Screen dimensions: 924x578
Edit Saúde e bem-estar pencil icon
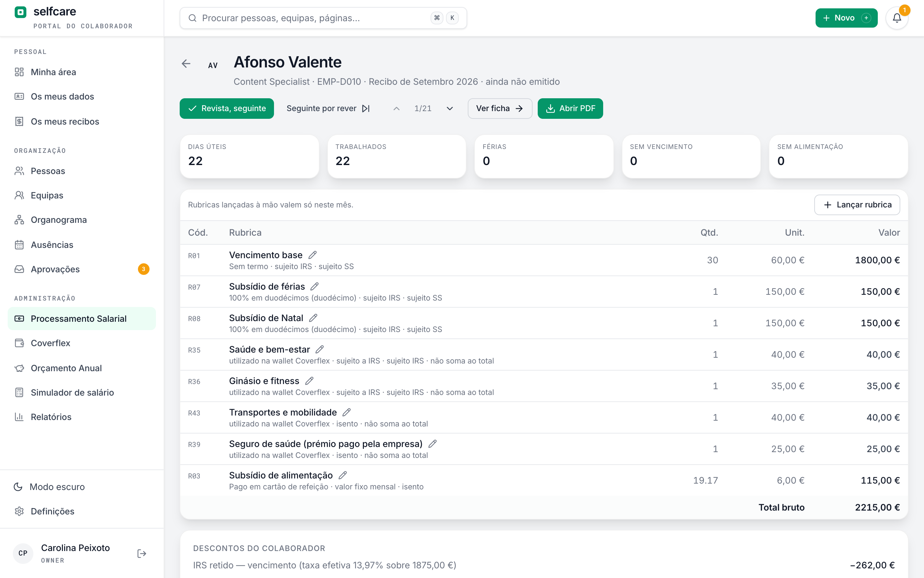(x=320, y=349)
